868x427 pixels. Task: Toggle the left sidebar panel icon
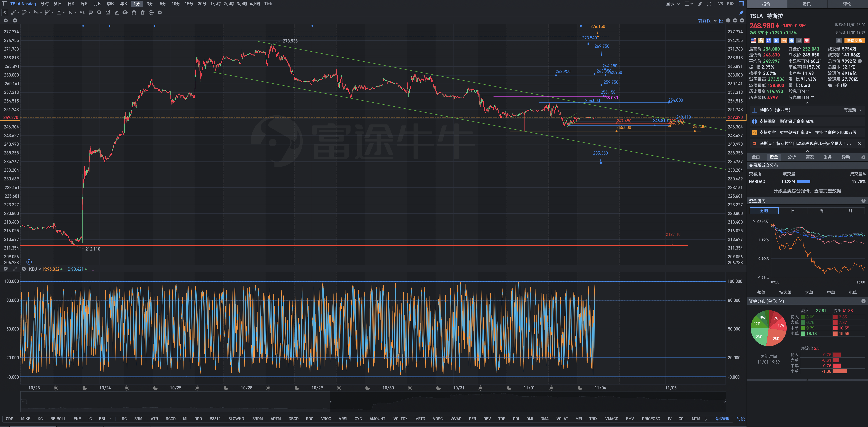point(4,4)
